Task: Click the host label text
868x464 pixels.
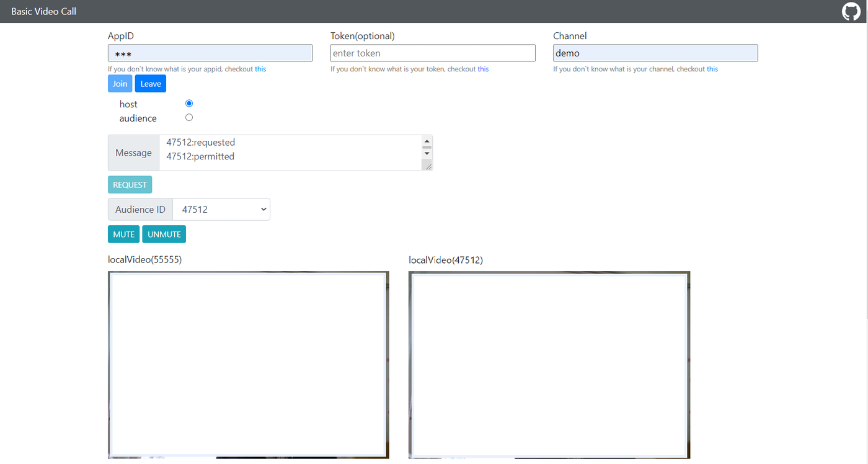Action: (128, 104)
